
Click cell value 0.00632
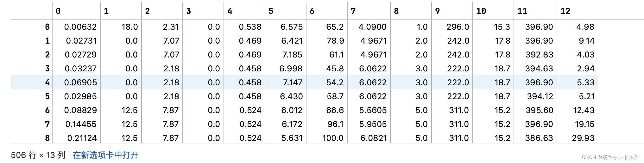click(x=80, y=27)
